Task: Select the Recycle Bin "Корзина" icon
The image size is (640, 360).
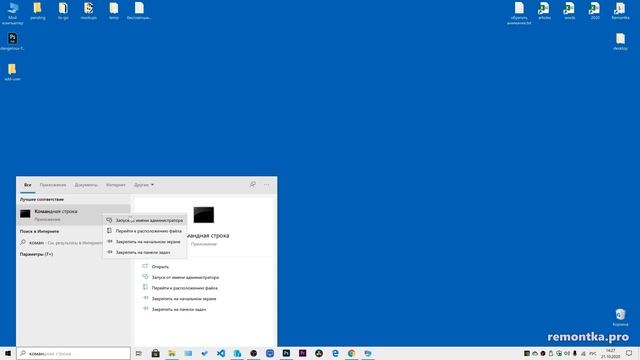Action: (620, 317)
